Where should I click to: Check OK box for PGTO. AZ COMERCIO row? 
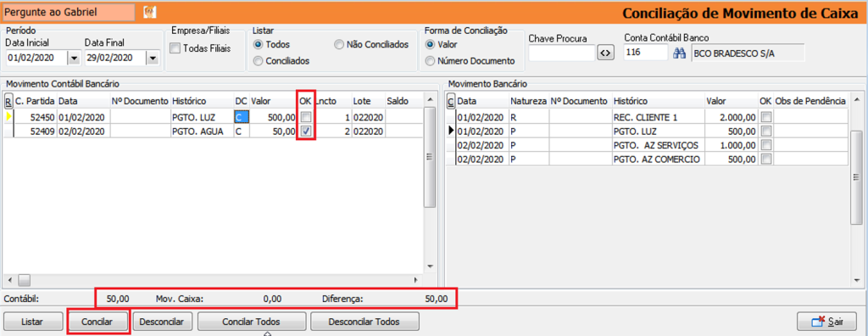(766, 160)
